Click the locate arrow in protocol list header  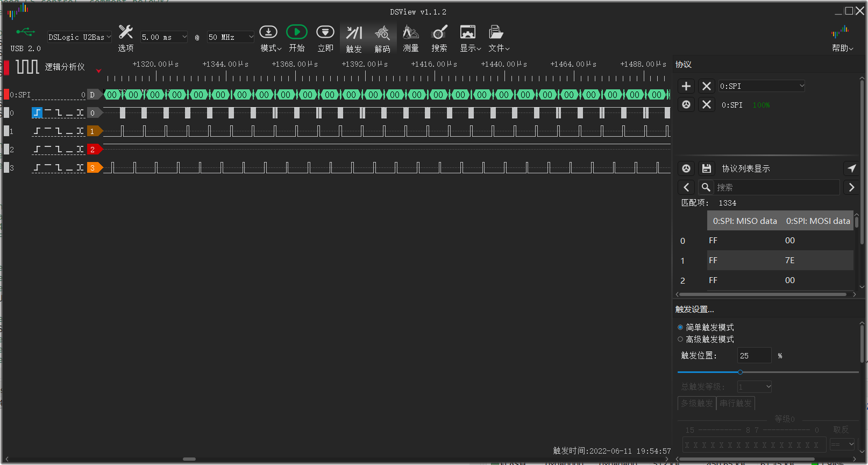(x=851, y=168)
